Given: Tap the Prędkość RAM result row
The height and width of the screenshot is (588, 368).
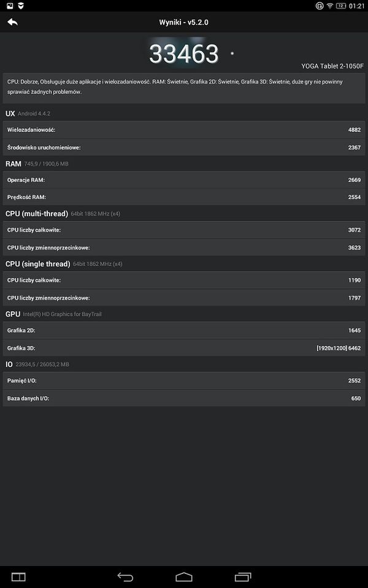Looking at the screenshot, I should pos(184,197).
